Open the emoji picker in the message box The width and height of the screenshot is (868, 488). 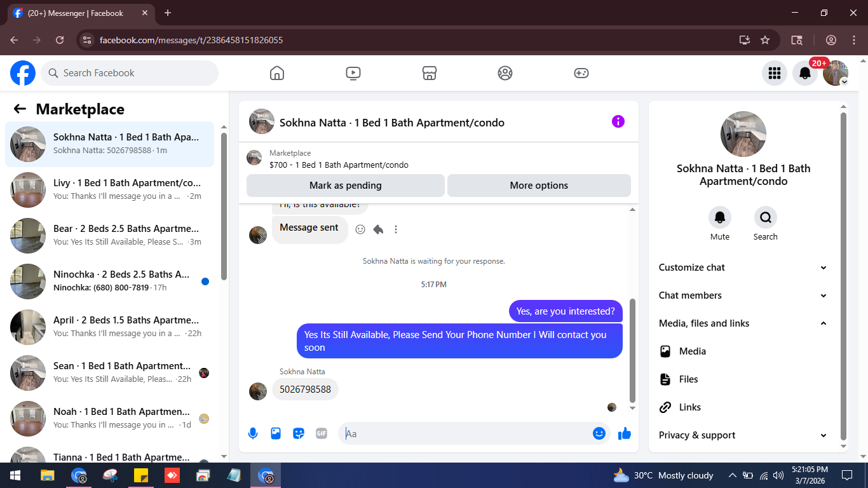599,433
